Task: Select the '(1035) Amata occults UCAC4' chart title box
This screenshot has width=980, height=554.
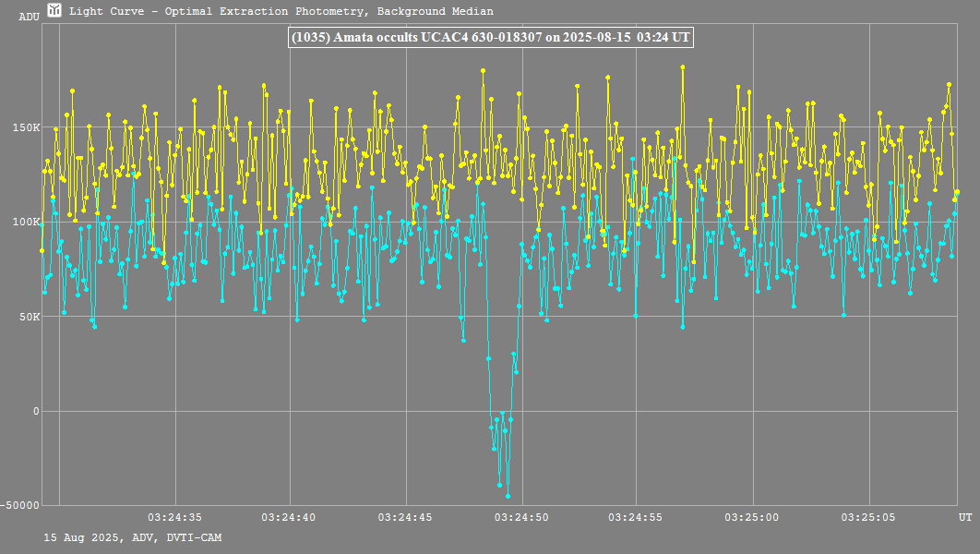Action: point(490,38)
